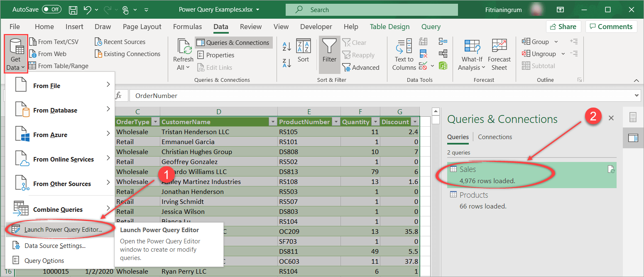Select the Text to Columns tool
The height and width of the screenshot is (277, 644).
[x=403, y=54]
